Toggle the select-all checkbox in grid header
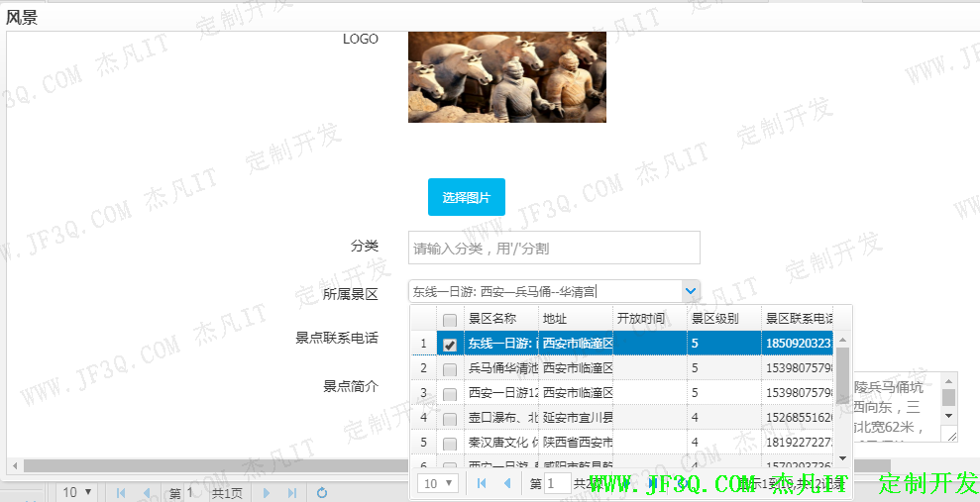Image resolution: width=980 pixels, height=502 pixels. [x=450, y=320]
